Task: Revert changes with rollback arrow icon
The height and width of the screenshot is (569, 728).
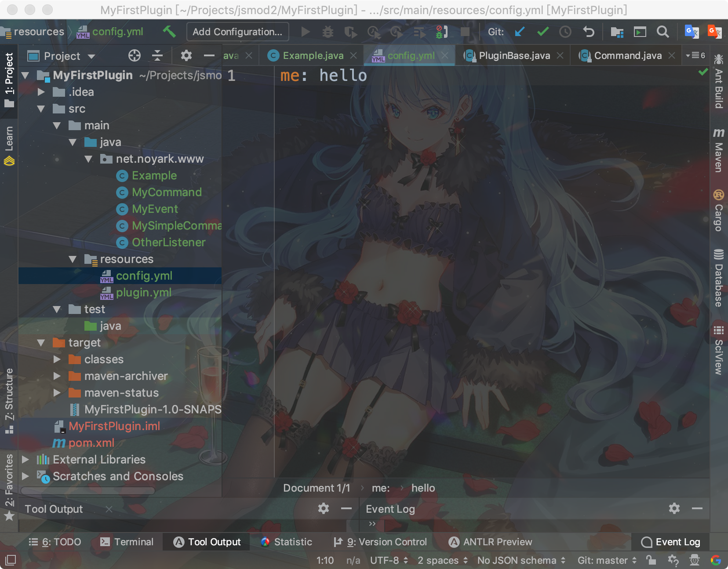Action: 589,32
